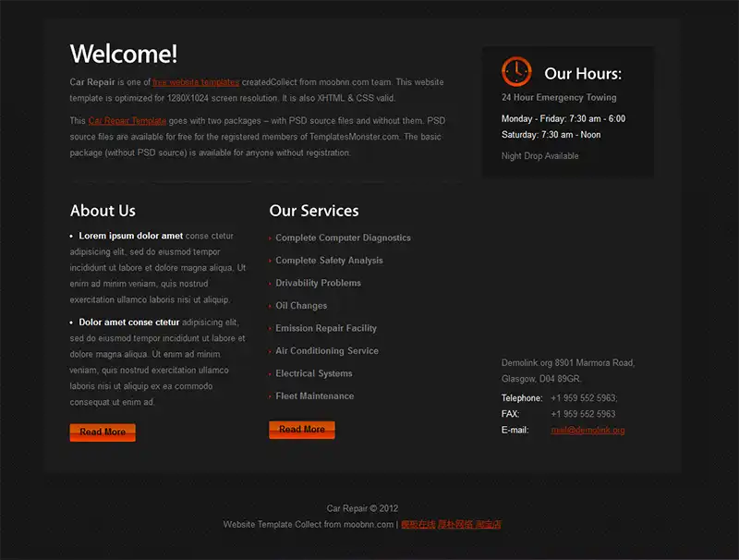Click the telephone number +1 959 552 5963
Image resolution: width=739 pixels, height=560 pixels.
pos(583,398)
